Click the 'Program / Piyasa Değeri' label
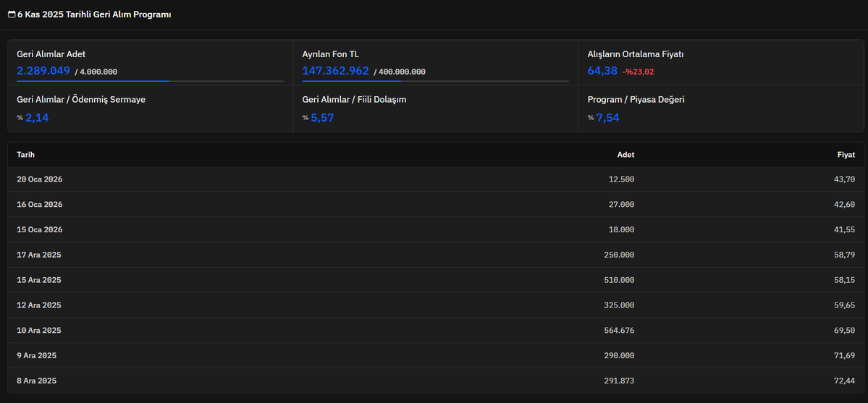868x403 pixels. coord(636,100)
